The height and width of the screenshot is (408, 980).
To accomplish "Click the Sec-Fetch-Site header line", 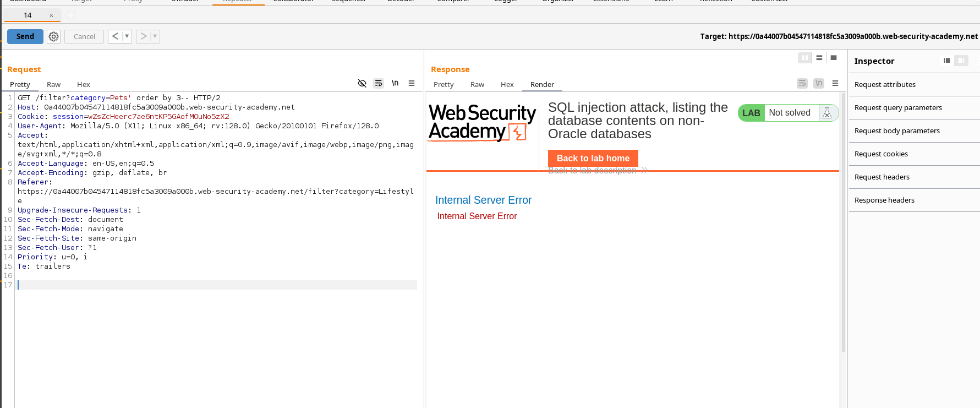I will click(x=77, y=238).
